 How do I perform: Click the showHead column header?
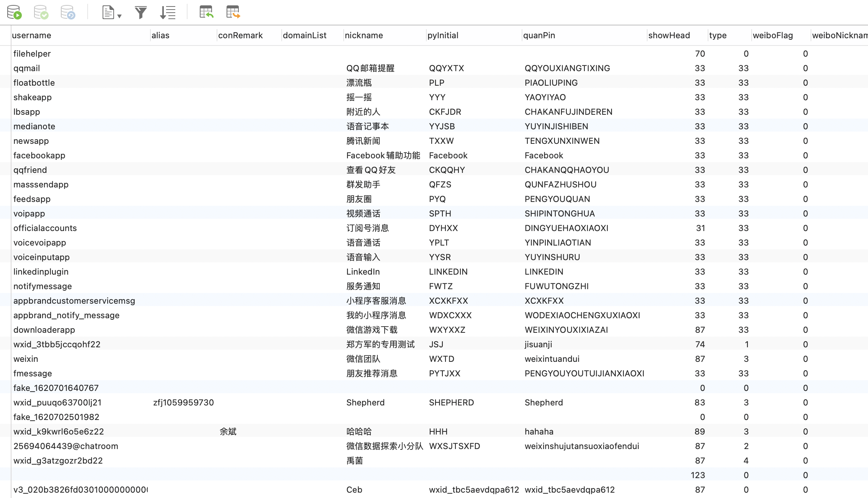click(669, 36)
